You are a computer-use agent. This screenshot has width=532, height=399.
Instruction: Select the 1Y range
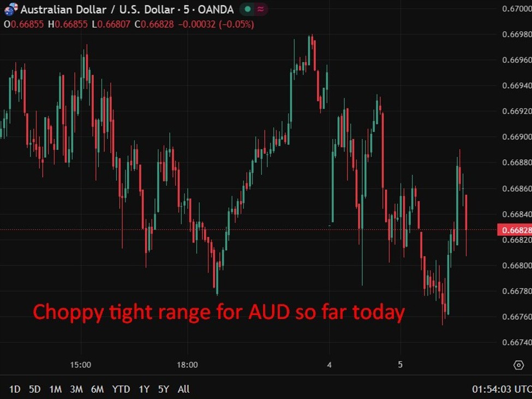145,389
